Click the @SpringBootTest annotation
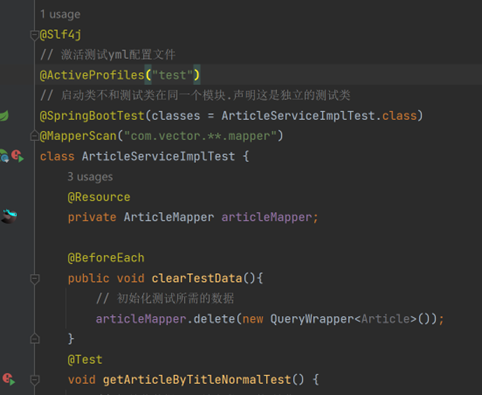Viewport: 482px width, 395px height. 92,116
